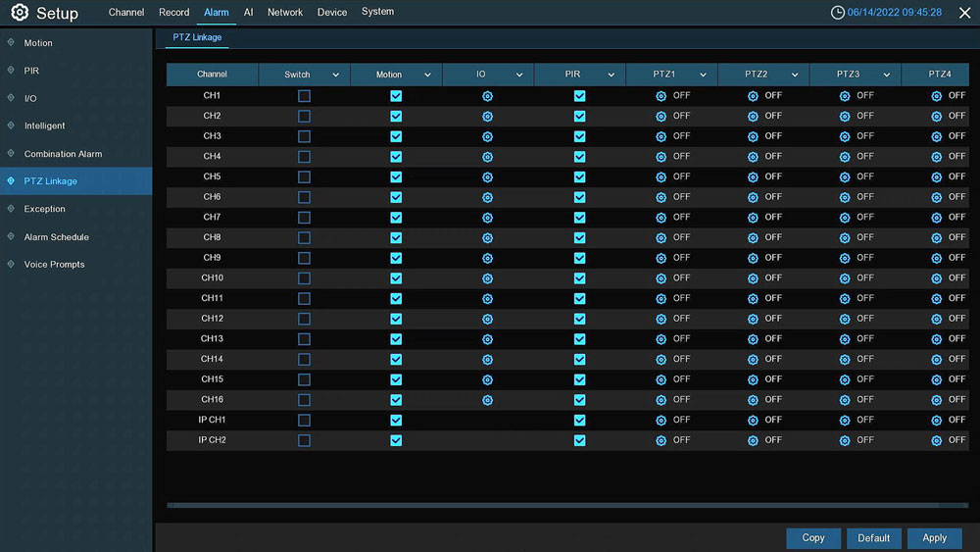Image resolution: width=980 pixels, height=552 pixels.
Task: Click PTZ3 settings gear for CH8
Action: point(845,238)
